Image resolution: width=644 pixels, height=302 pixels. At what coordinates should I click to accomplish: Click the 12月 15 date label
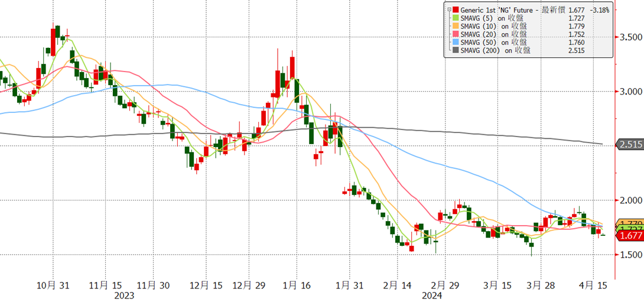pos(206,284)
